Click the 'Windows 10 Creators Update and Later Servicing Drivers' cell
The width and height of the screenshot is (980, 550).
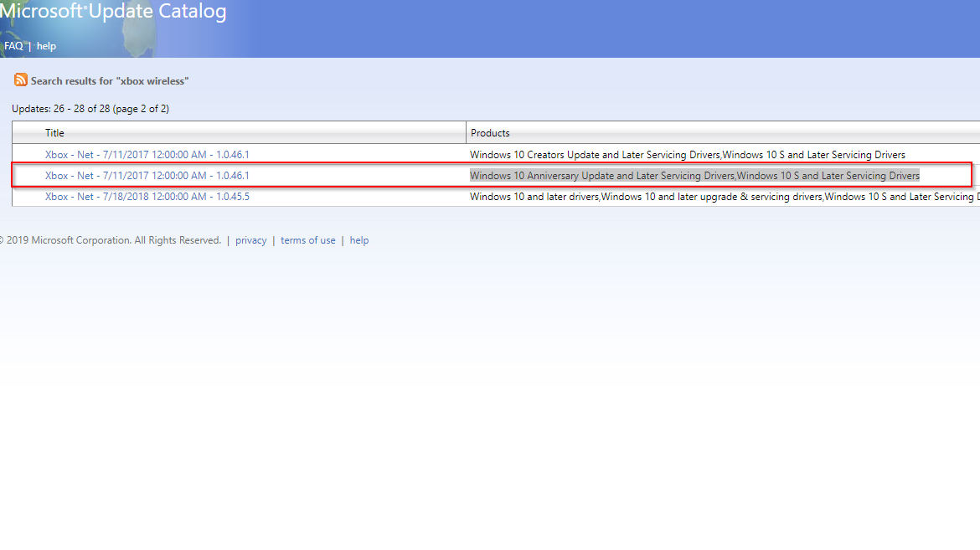coord(688,154)
